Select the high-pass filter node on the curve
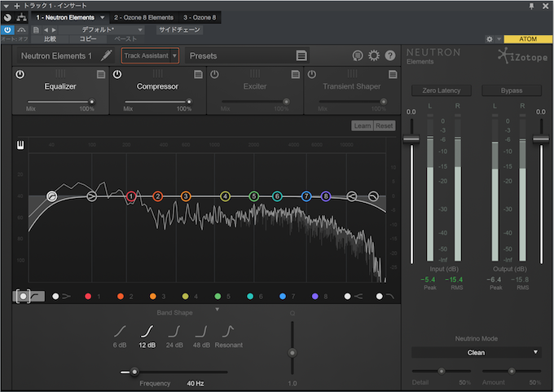The height and width of the screenshot is (392, 554). 52,196
